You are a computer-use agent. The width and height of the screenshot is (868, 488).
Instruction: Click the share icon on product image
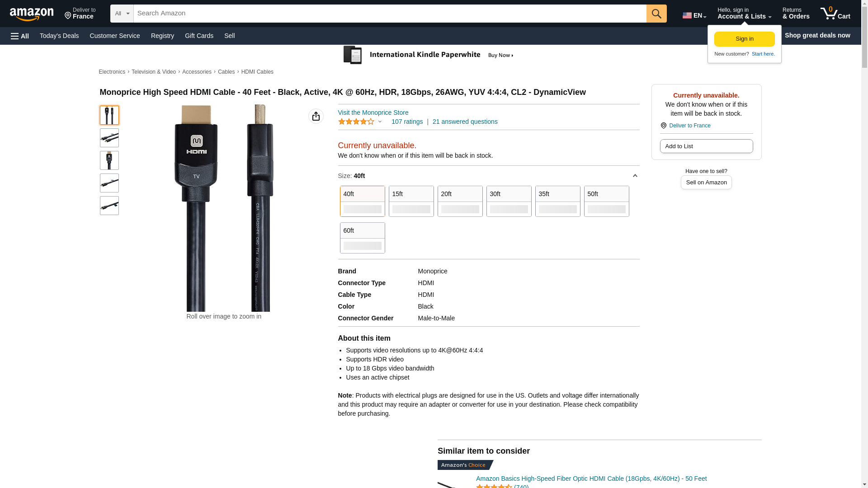pos(316,116)
